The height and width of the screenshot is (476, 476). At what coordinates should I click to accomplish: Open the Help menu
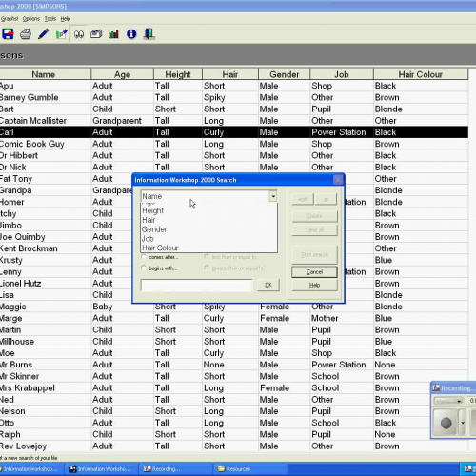[66, 19]
